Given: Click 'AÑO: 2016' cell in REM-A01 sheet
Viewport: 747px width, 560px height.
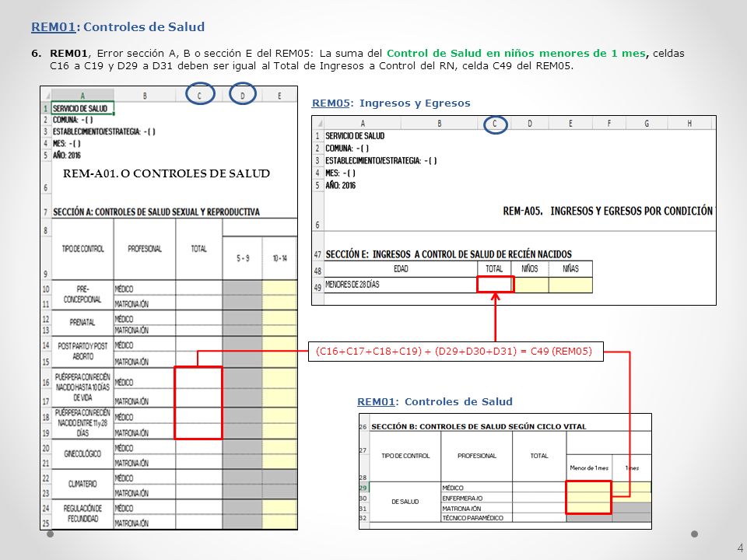Looking at the screenshot, I should pos(67,156).
